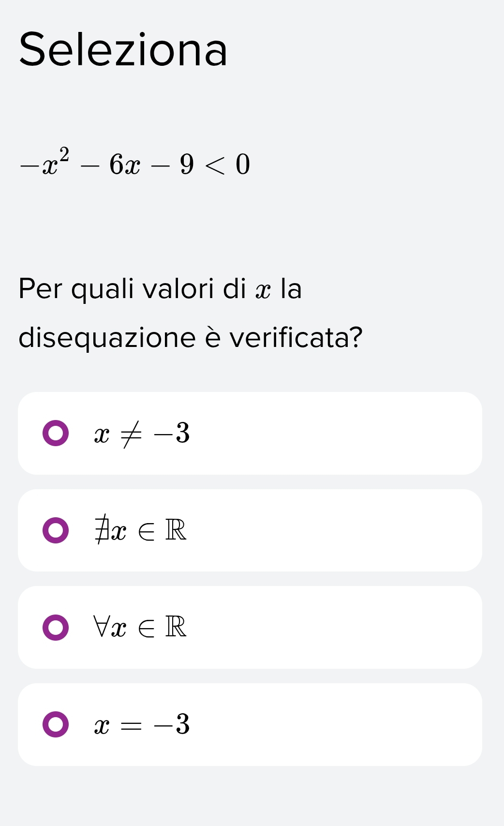Click empty area of the ∄x ∈ ℝ answer card
This screenshot has height=826, width=504.
[339, 530]
